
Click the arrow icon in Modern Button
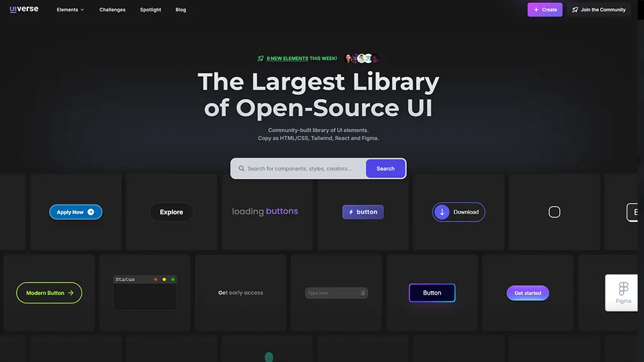point(71,293)
